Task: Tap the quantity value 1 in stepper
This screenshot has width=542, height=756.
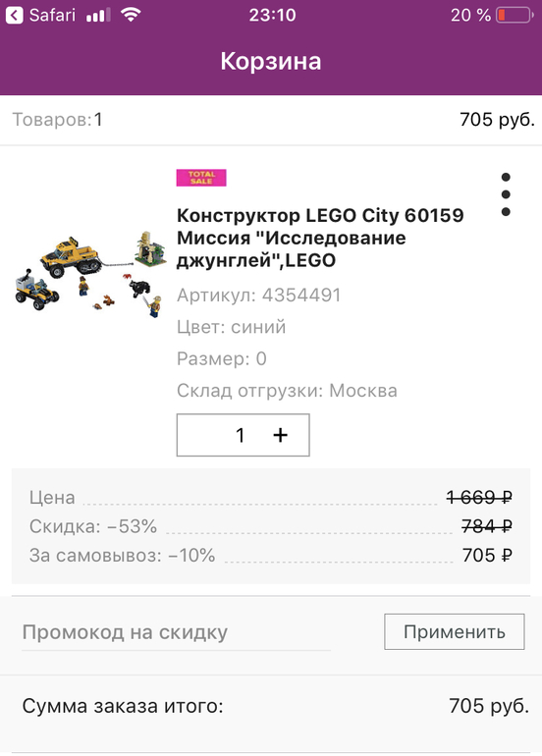Action: coord(241,435)
